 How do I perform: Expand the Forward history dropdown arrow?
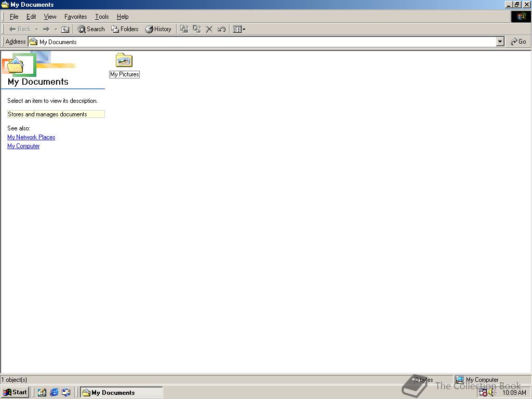point(56,29)
